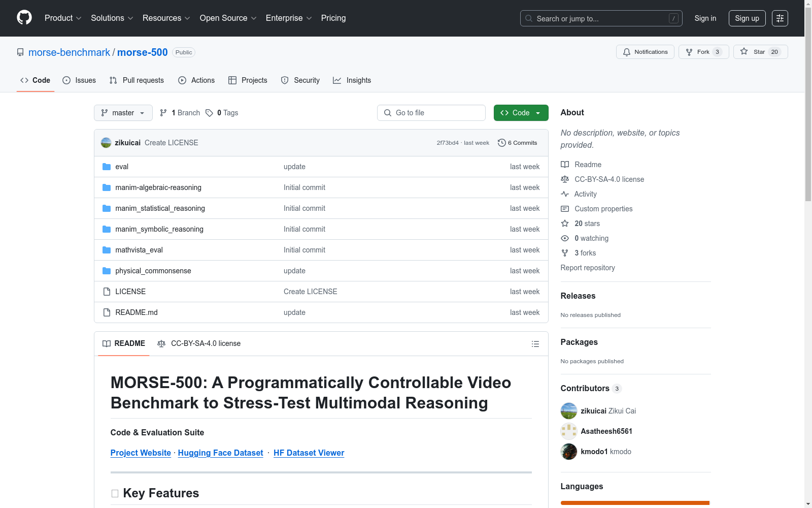Expand the Open Source dropdown

coord(228,18)
